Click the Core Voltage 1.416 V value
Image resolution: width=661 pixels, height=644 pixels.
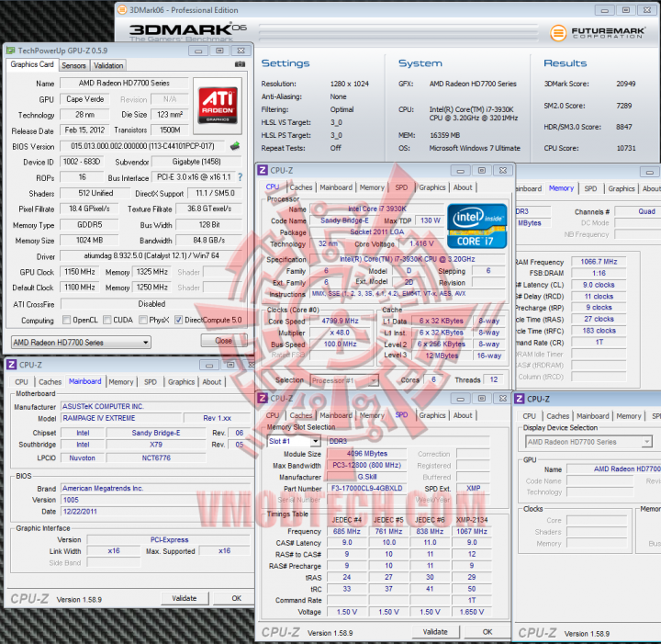[x=421, y=243]
